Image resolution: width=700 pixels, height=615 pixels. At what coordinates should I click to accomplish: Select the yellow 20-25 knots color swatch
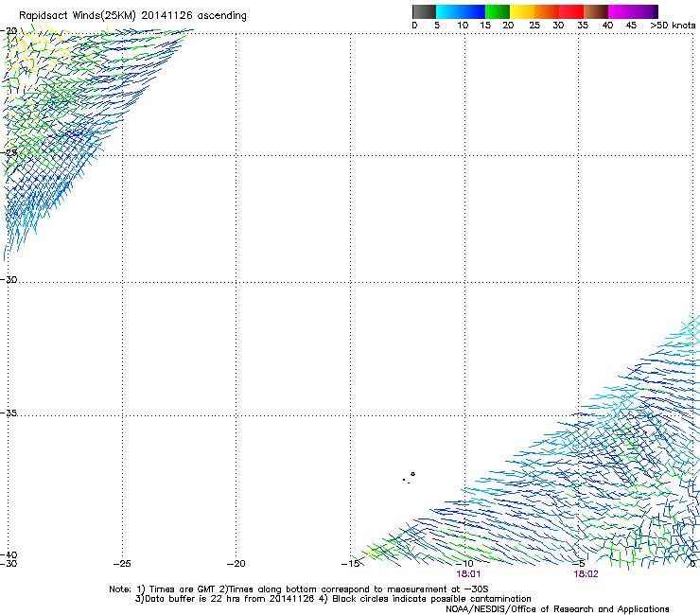(x=522, y=11)
